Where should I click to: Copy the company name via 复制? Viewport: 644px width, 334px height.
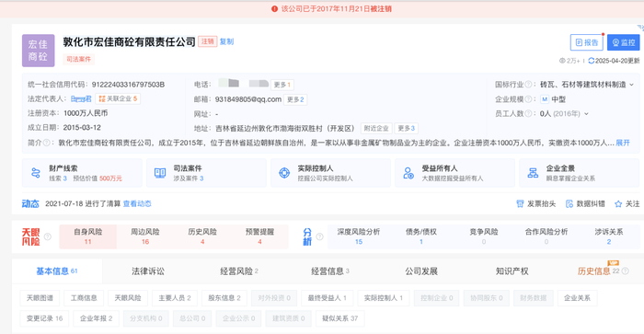pos(226,41)
